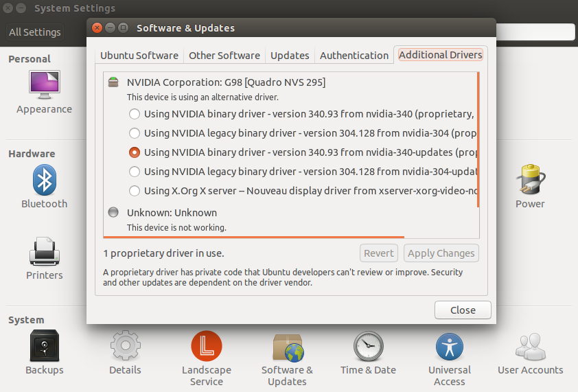Click the Apply Changes button
This screenshot has width=578, height=392.
coord(441,253)
